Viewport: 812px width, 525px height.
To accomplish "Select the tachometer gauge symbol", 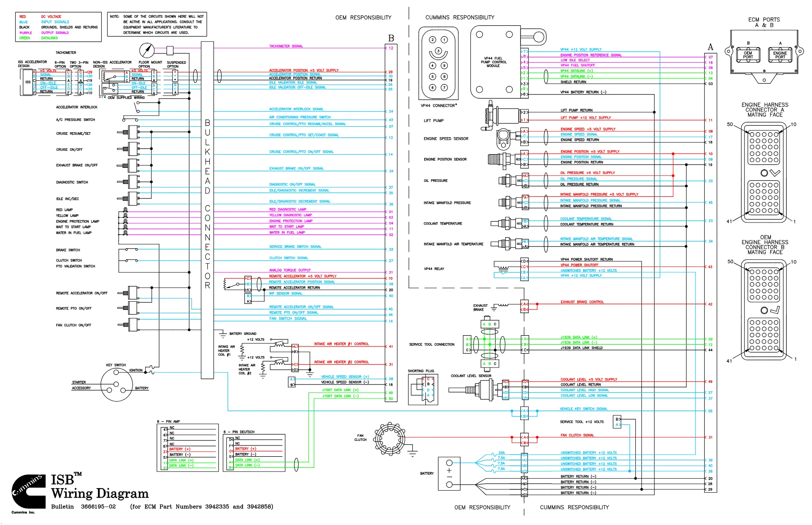I will coord(147,51).
